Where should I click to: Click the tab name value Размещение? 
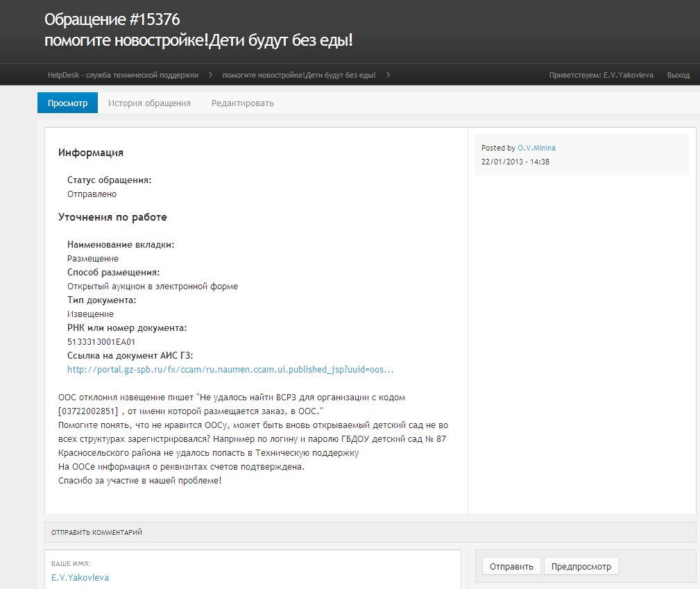point(93,259)
